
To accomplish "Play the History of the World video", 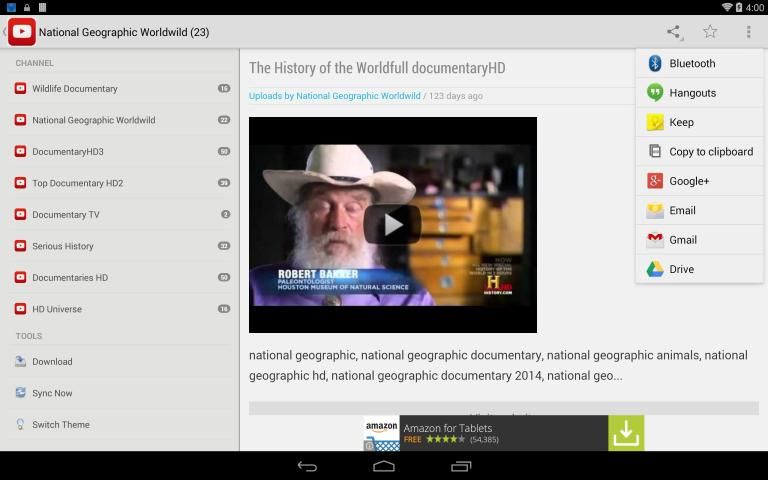I will (x=392, y=225).
